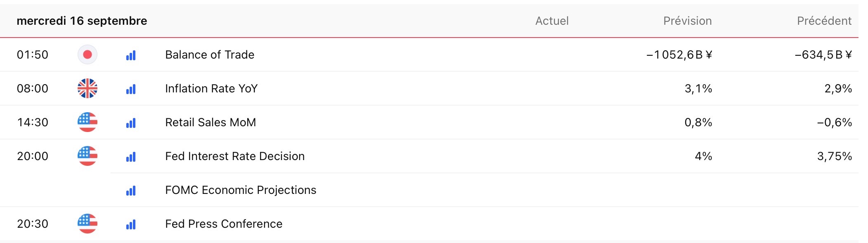Open the Fed Press Conference event
This screenshot has height=243, width=868.
[224, 224]
